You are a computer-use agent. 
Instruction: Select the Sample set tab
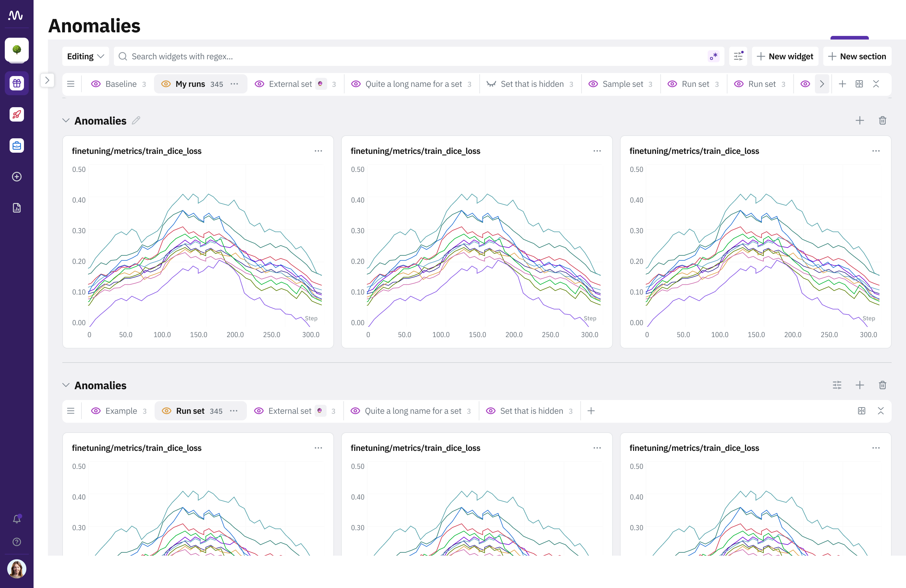[620, 84]
